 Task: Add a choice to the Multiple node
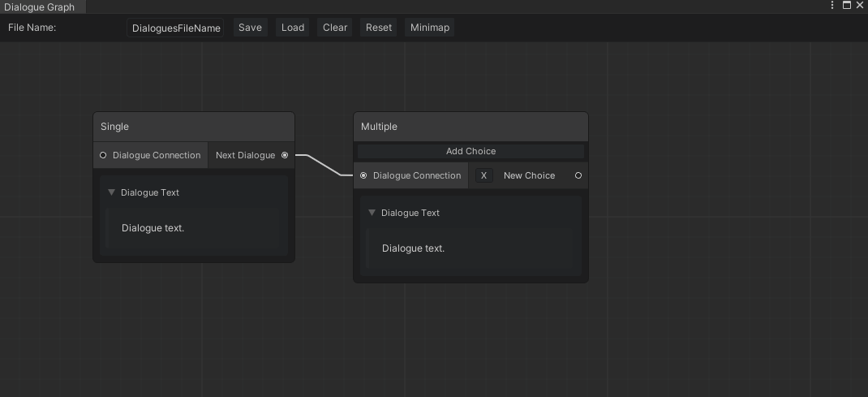pos(471,151)
